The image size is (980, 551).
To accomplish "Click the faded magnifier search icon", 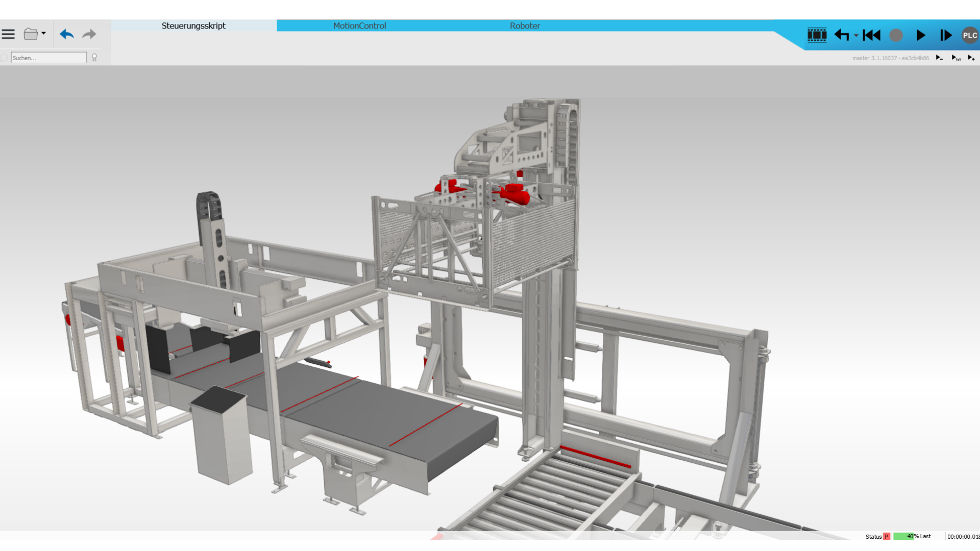I will (x=5, y=58).
